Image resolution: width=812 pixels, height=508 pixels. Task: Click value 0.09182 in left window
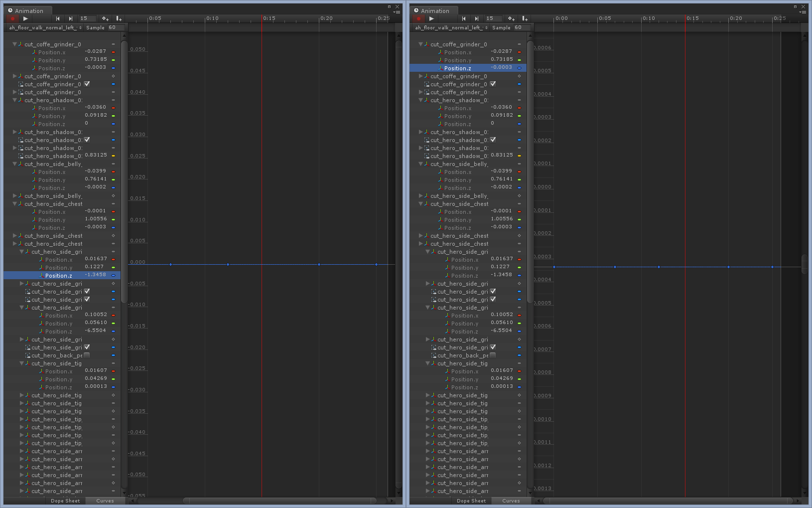tap(96, 115)
